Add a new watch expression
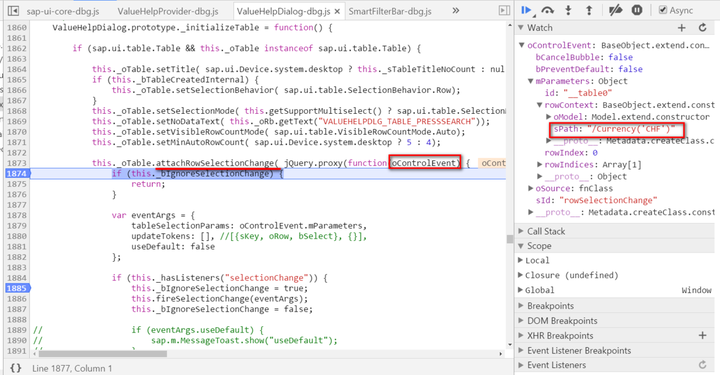The height and width of the screenshot is (375, 720). pos(682,28)
